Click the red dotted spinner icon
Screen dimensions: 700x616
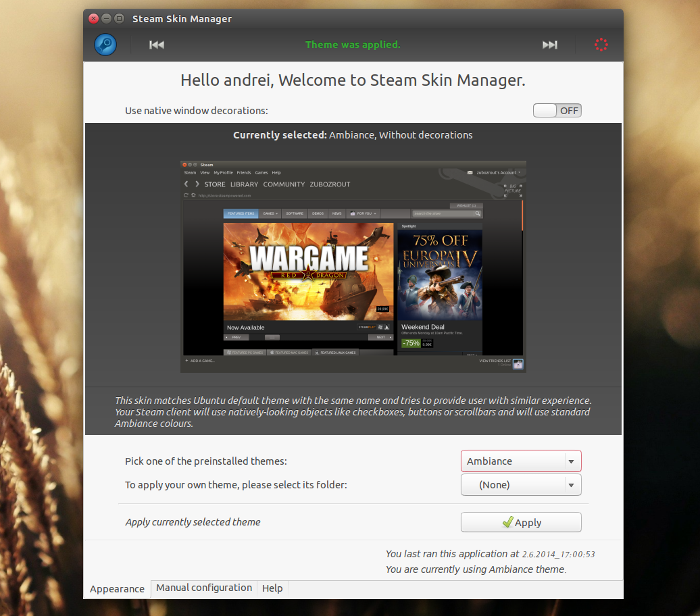(601, 45)
